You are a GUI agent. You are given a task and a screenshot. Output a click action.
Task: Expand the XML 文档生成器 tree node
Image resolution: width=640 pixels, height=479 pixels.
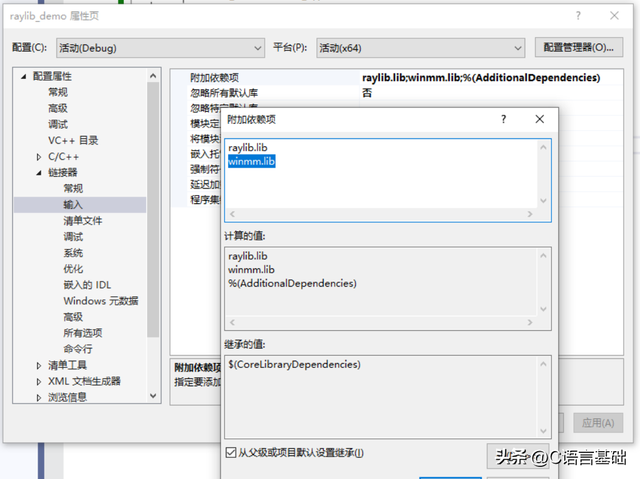tap(39, 381)
